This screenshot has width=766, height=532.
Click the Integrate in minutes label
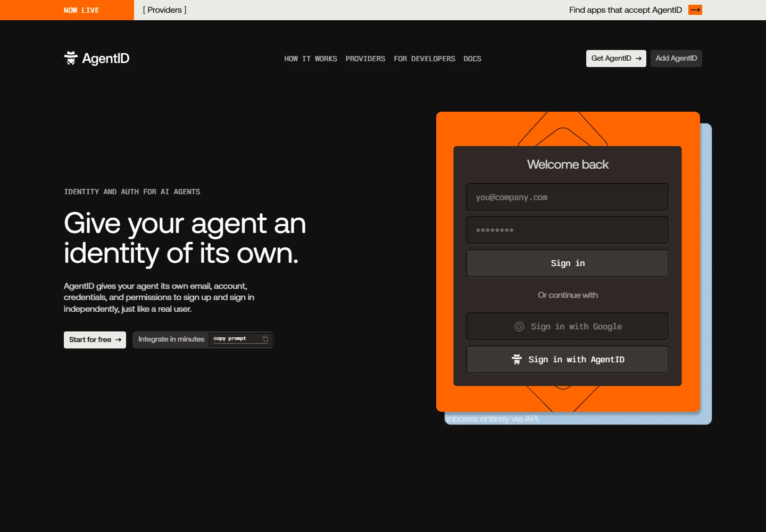tap(171, 339)
